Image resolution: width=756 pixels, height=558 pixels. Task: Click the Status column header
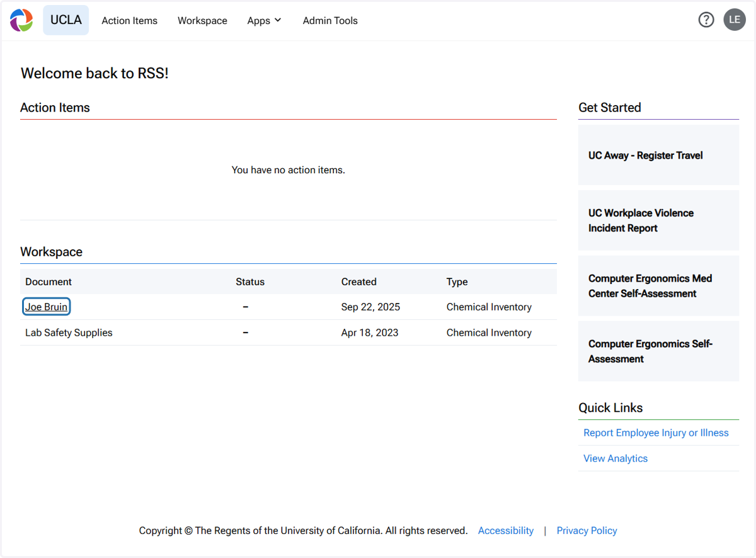tap(250, 282)
